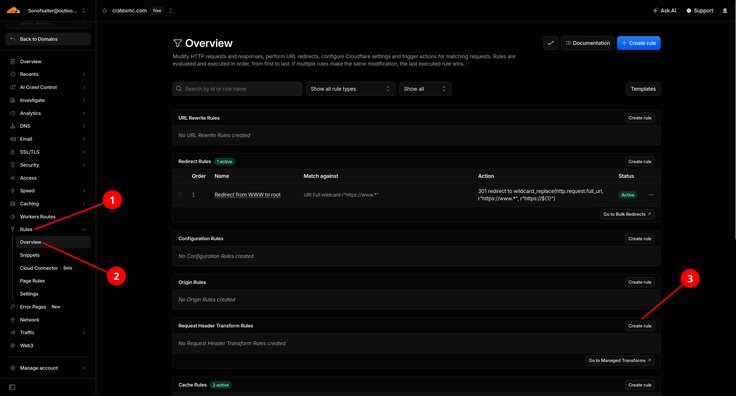Click the Active status badge of redirect rule
Screen dimensions: 736x396
pyautogui.click(x=628, y=195)
